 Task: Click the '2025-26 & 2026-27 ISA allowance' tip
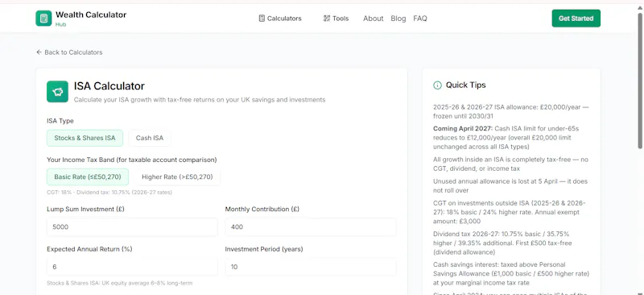[511, 111]
